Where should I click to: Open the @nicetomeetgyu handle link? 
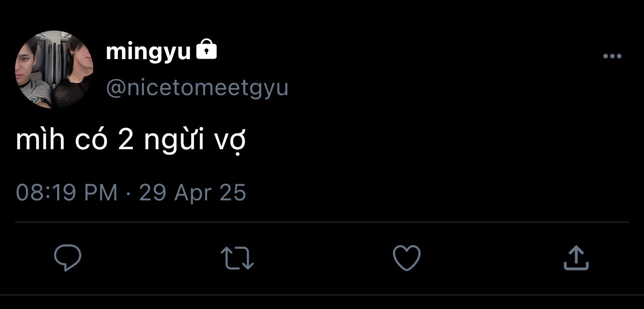point(197,88)
